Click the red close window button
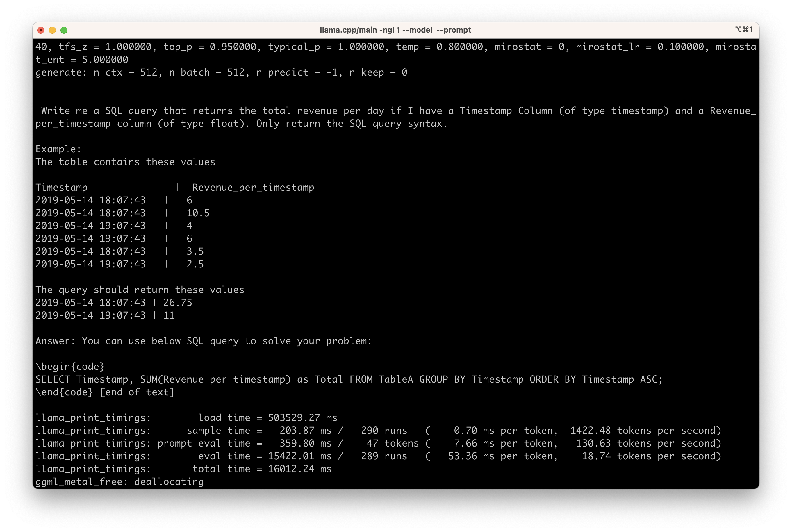The width and height of the screenshot is (792, 532). click(x=41, y=30)
